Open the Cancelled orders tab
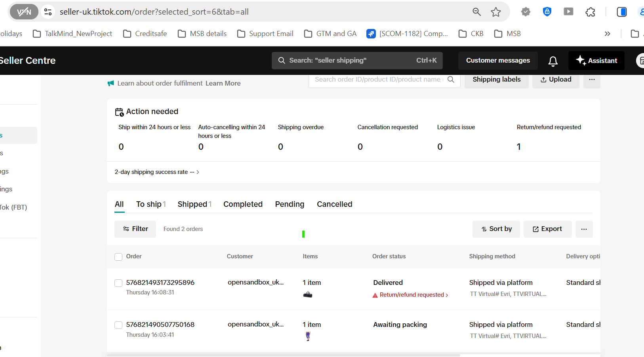The height and width of the screenshot is (357, 644). pos(334,204)
